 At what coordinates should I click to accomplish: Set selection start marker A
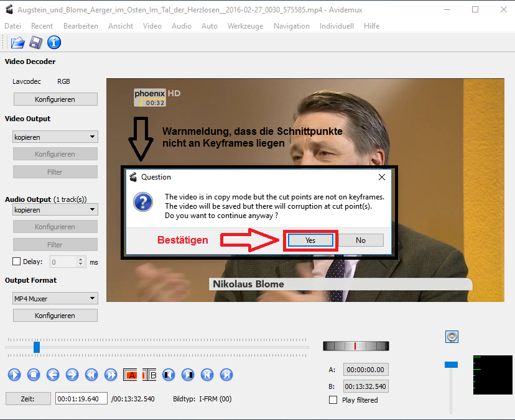coord(131,375)
